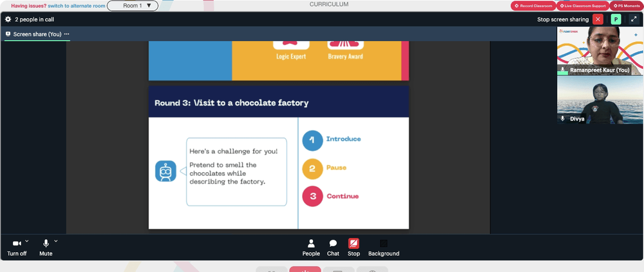Click the Introduce label

pos(343,139)
